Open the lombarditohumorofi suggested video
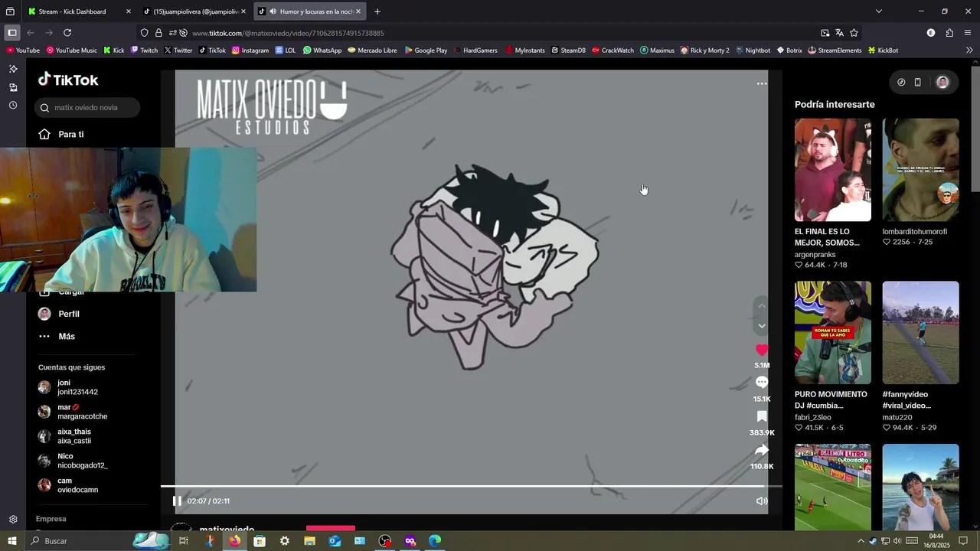980x551 pixels. [920, 170]
